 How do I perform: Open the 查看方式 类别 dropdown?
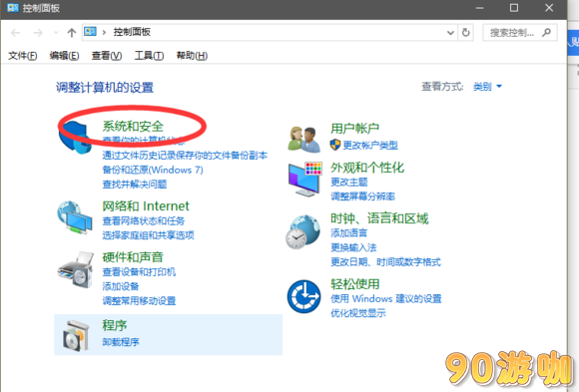tap(487, 87)
